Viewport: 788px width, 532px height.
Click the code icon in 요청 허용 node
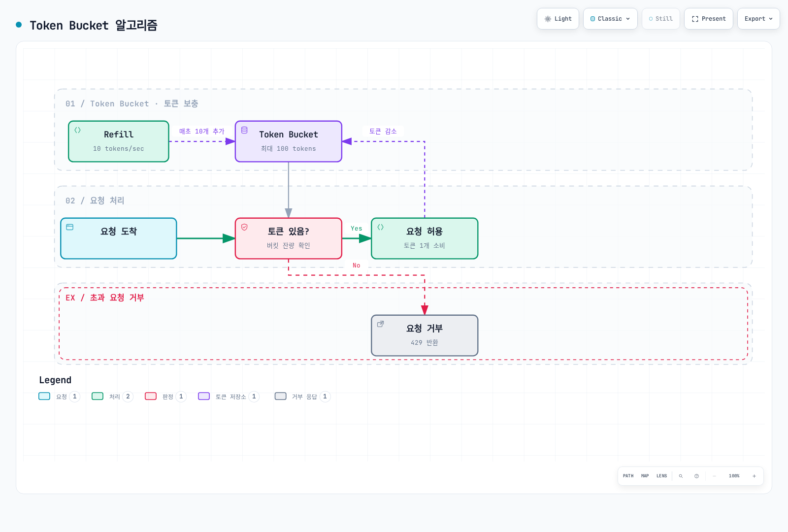pyautogui.click(x=380, y=227)
